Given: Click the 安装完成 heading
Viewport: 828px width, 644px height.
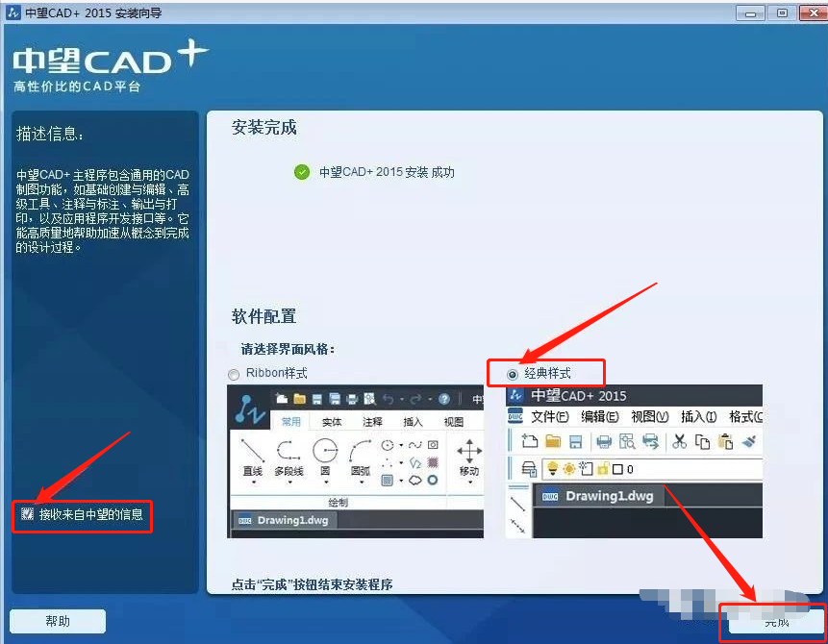Looking at the screenshot, I should (264, 127).
